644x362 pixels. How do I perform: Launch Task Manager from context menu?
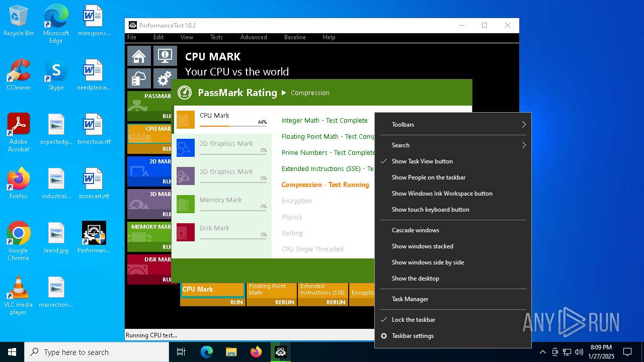453,299
